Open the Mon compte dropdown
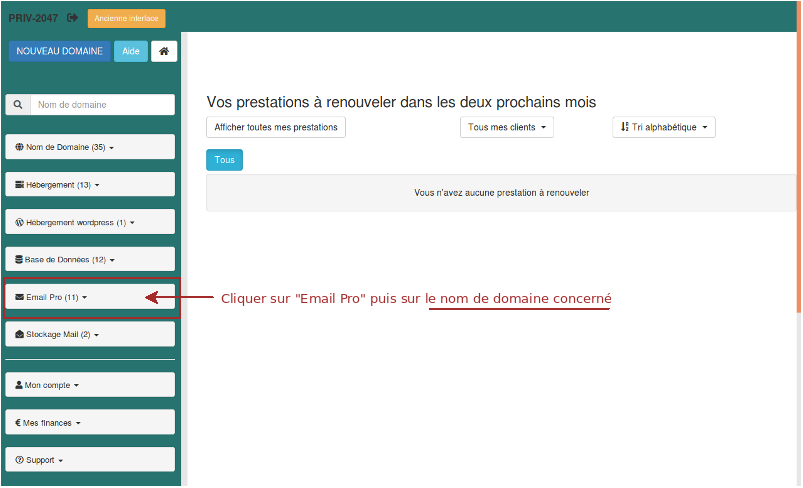The height and width of the screenshot is (488, 803). pyautogui.click(x=90, y=385)
